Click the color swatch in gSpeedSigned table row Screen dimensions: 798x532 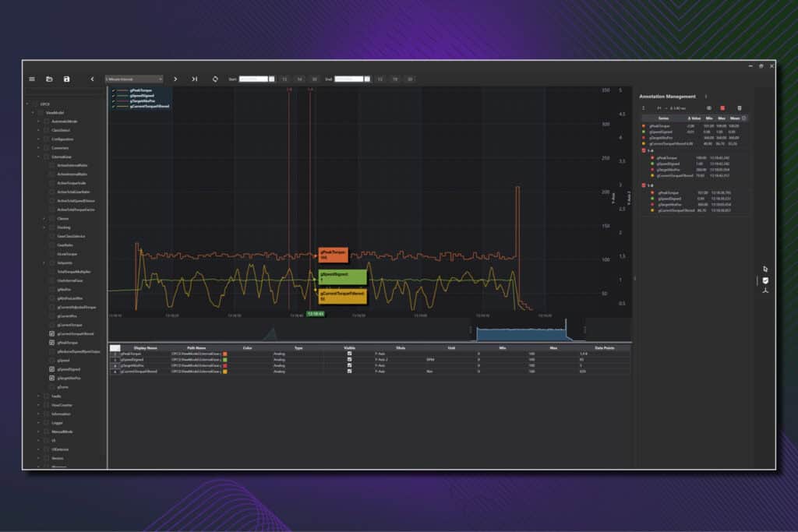coord(225,360)
